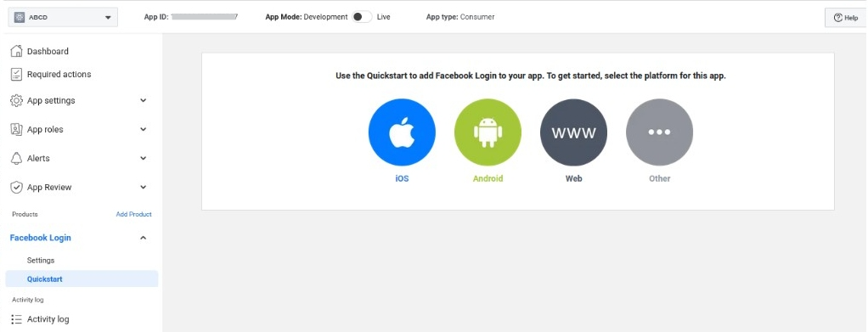Click the Android text label
This screenshot has height=332, width=868.
pyautogui.click(x=488, y=178)
